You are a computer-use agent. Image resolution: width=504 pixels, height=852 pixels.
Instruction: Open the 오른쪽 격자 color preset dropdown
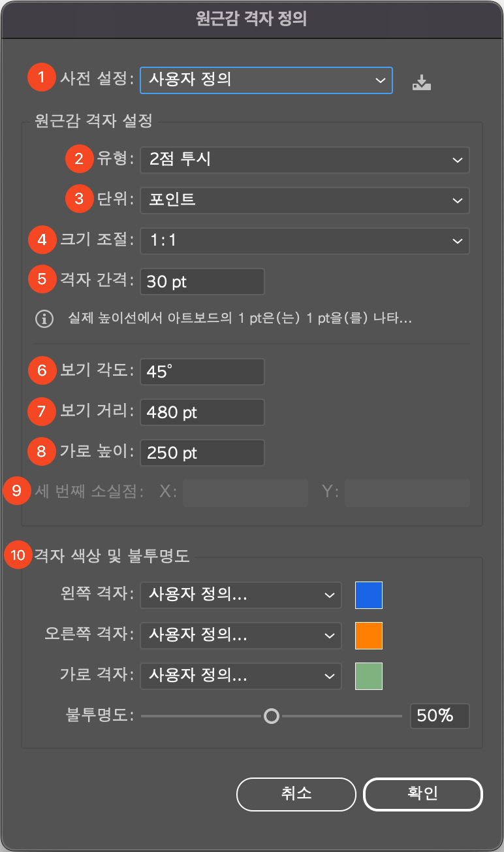click(240, 636)
